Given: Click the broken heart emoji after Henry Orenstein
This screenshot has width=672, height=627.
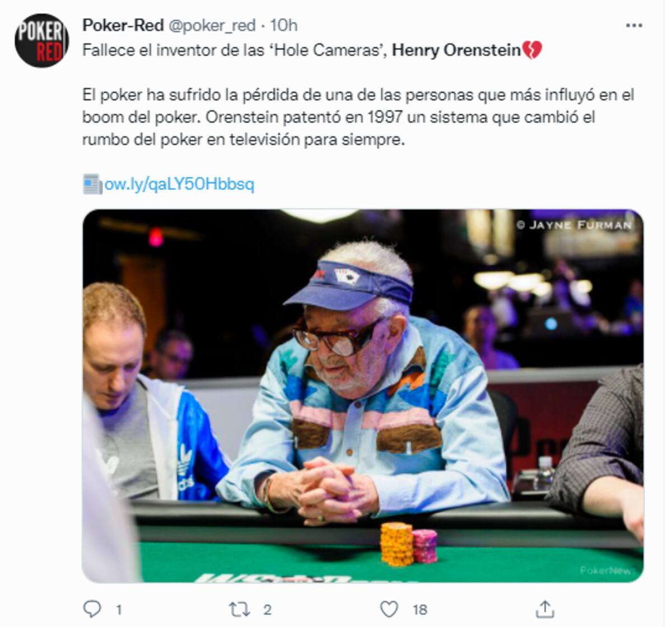Looking at the screenshot, I should click(x=532, y=50).
